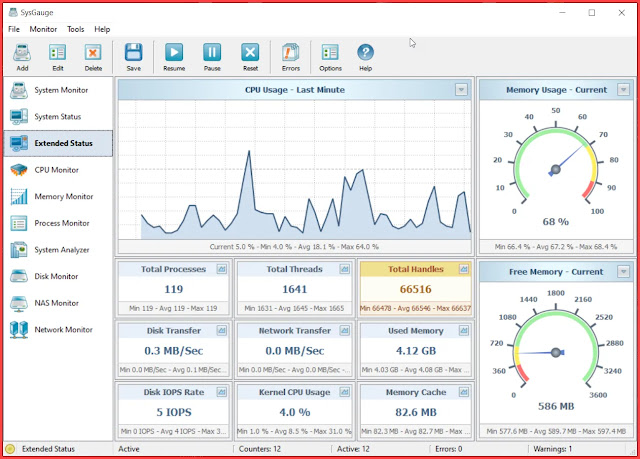Open the Options toolbar icon
Viewport: 640px width, 459px height.
tap(330, 53)
